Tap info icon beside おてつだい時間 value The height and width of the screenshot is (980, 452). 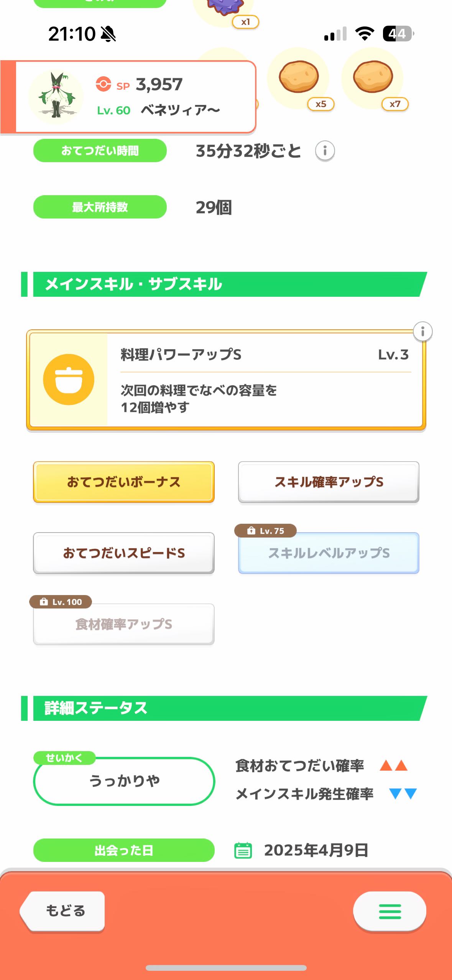(x=325, y=151)
